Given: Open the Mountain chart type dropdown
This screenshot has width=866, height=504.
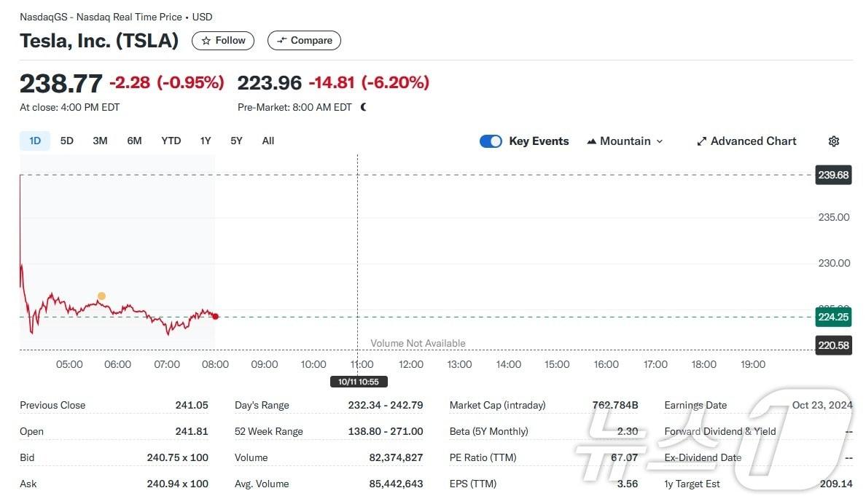Looking at the screenshot, I should [x=625, y=141].
